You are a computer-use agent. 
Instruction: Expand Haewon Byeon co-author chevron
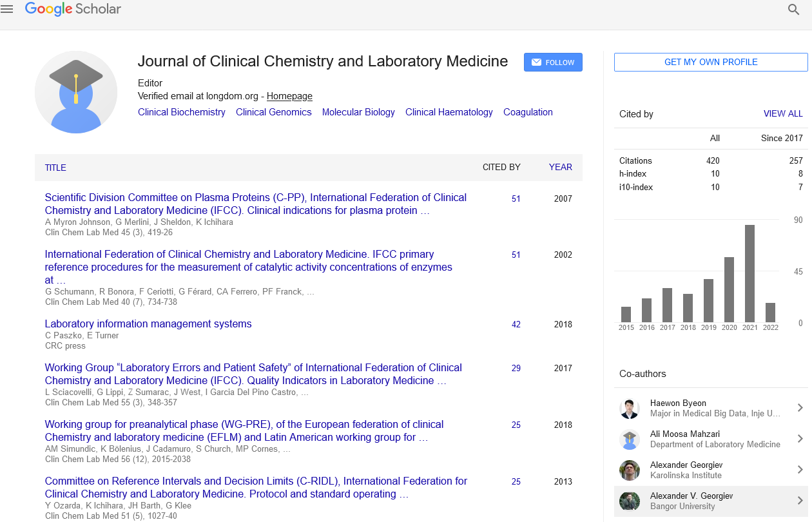tap(800, 408)
